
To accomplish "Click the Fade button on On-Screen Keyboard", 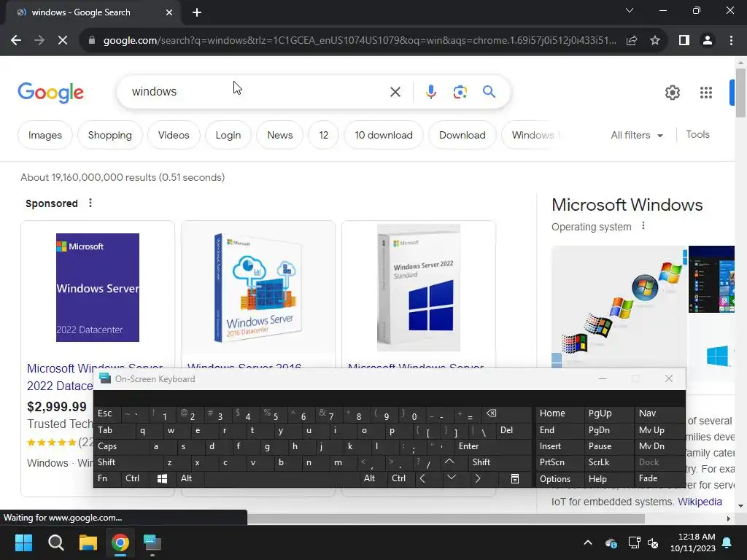I will [659, 478].
